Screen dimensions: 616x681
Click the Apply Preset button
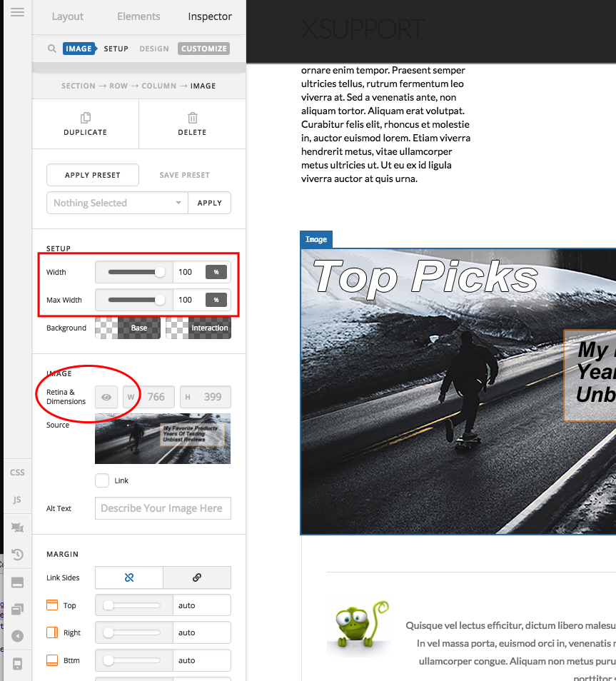coord(93,175)
